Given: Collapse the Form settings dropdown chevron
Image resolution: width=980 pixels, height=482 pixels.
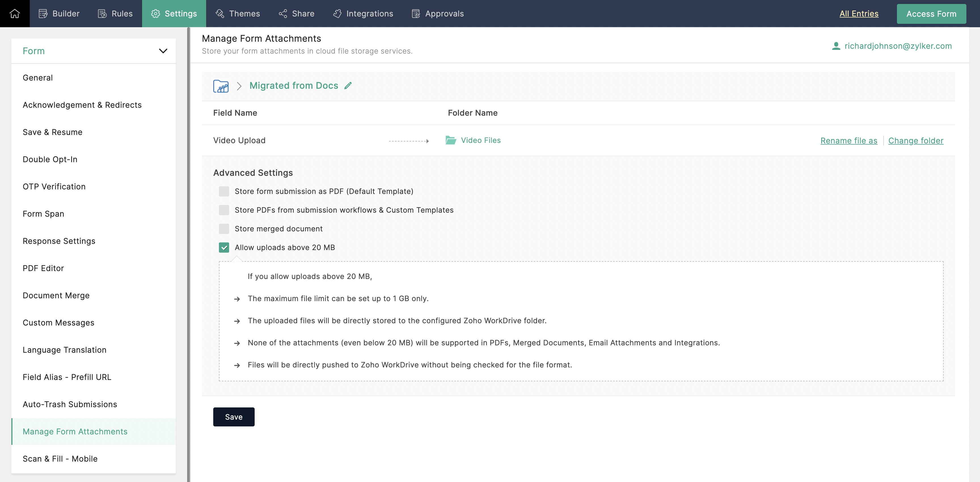Looking at the screenshot, I should click(163, 51).
